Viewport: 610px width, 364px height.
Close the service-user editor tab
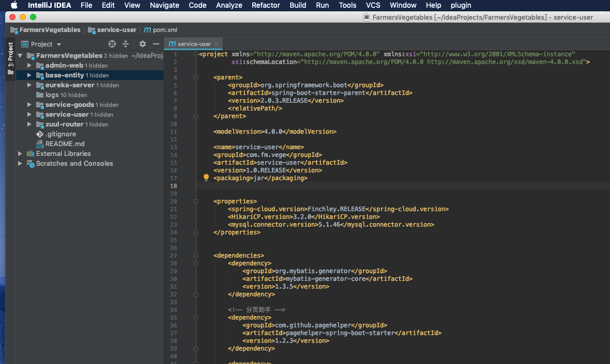click(217, 44)
